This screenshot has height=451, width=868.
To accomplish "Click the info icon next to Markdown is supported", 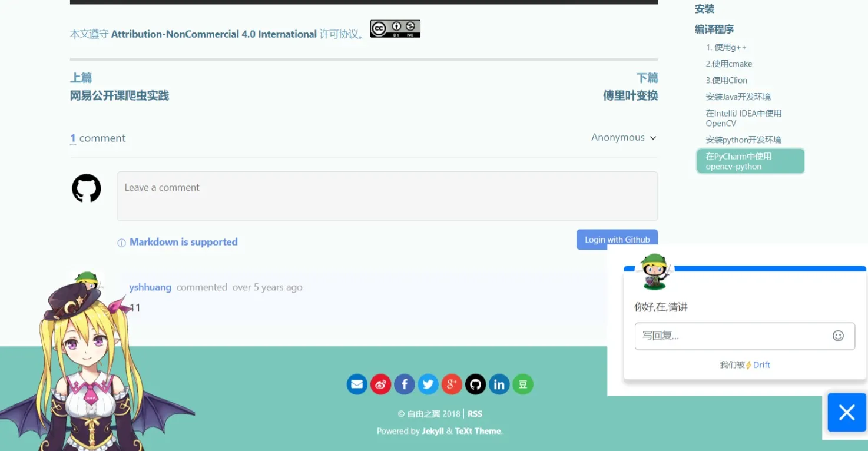I will (x=121, y=243).
